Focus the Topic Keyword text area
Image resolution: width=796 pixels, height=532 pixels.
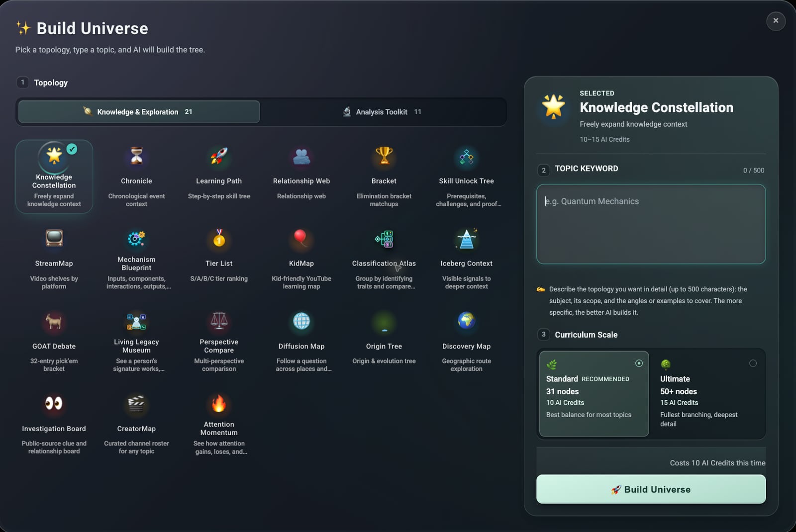point(651,224)
